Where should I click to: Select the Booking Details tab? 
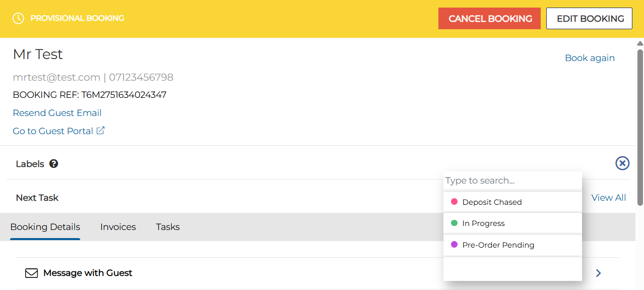(x=45, y=227)
